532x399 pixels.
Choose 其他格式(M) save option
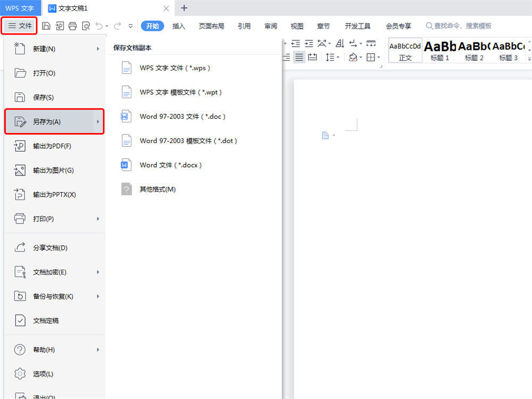157,189
